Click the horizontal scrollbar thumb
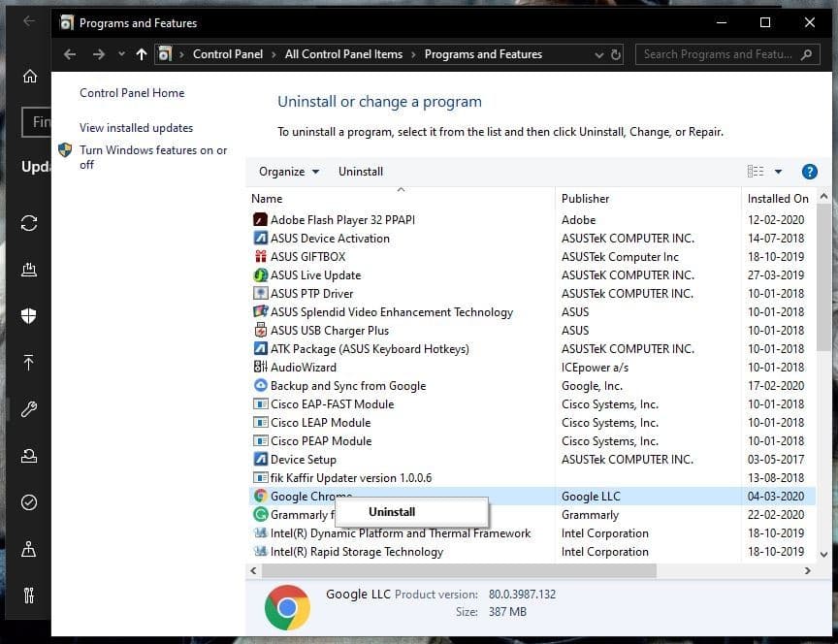 [459, 571]
